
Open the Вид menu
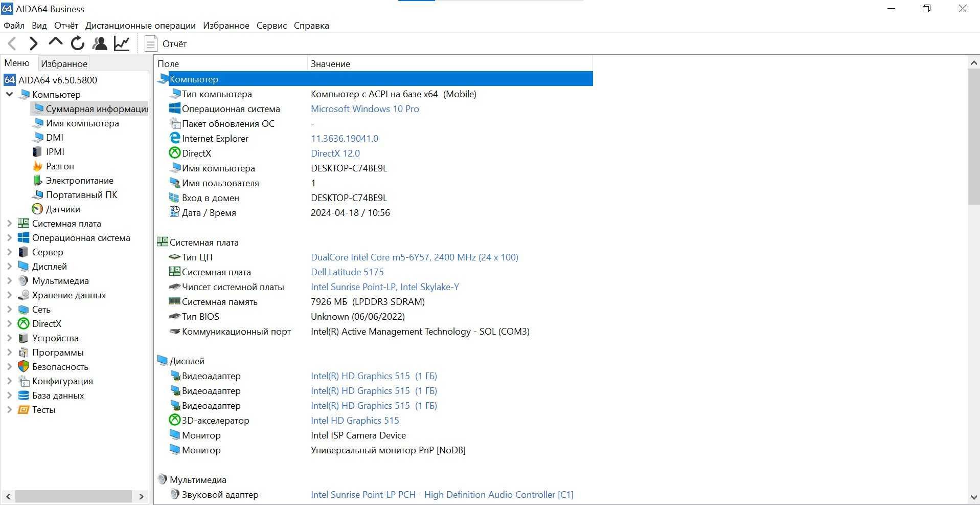(39, 26)
